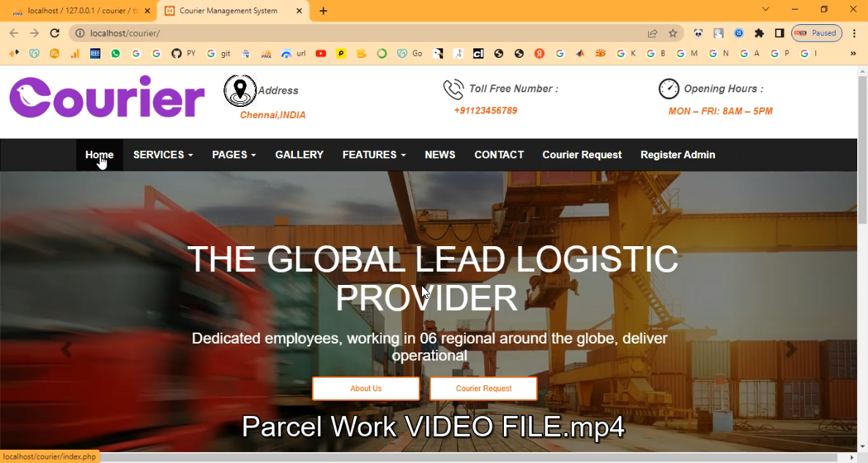The height and width of the screenshot is (463, 868).
Task: Open the 'Go' bookmark
Action: pyautogui.click(x=409, y=53)
